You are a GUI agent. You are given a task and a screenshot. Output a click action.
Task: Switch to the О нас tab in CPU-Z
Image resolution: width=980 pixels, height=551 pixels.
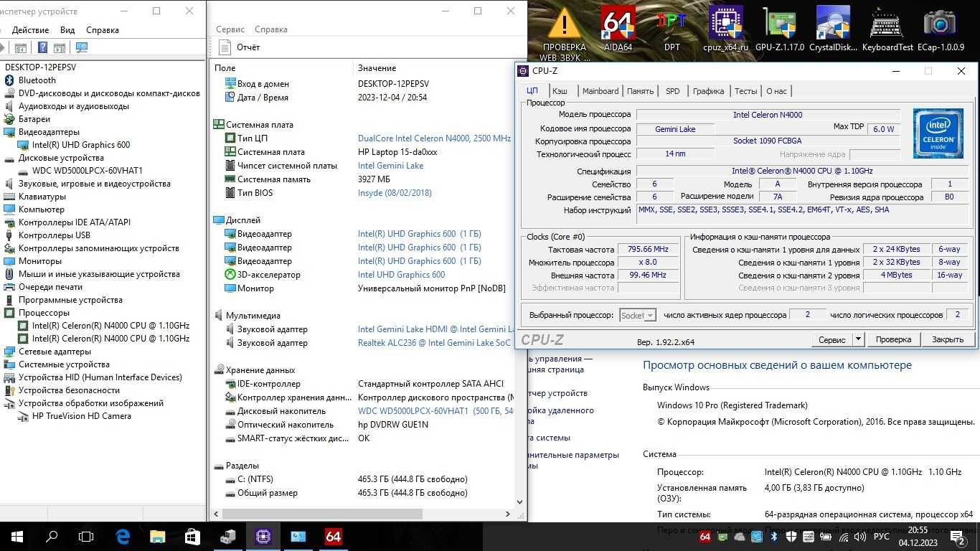pyautogui.click(x=776, y=91)
